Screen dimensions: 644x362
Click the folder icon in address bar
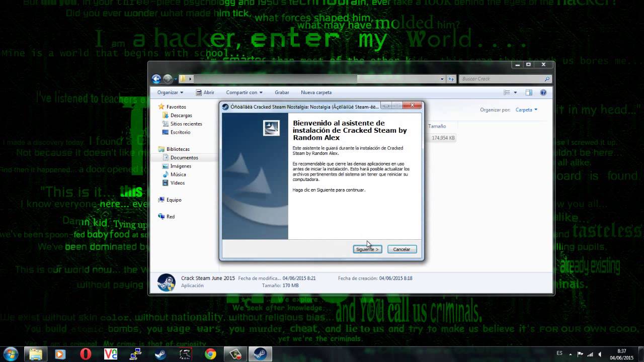[183, 79]
